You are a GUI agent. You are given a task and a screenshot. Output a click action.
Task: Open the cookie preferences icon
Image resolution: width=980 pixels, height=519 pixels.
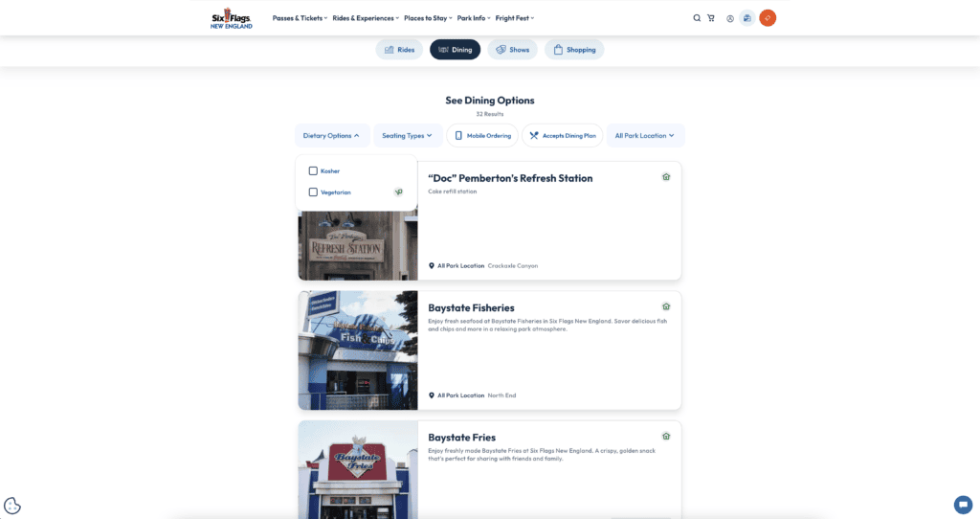click(11, 506)
